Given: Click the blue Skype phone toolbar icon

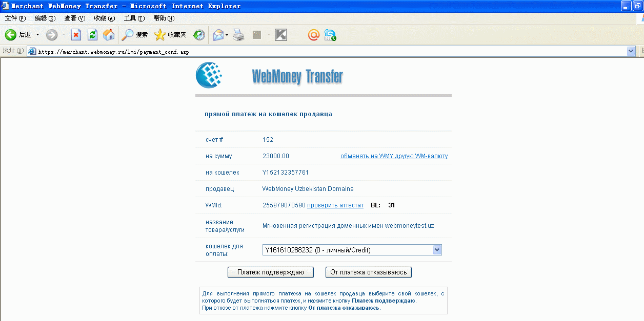Looking at the screenshot, I should 330,35.
